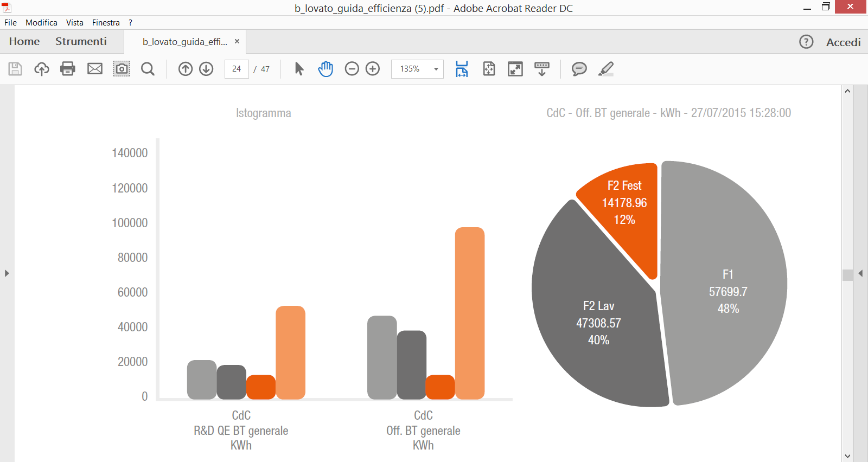This screenshot has width=868, height=462.
Task: Click the R&D QE BT generale axis label
Action: click(x=241, y=431)
